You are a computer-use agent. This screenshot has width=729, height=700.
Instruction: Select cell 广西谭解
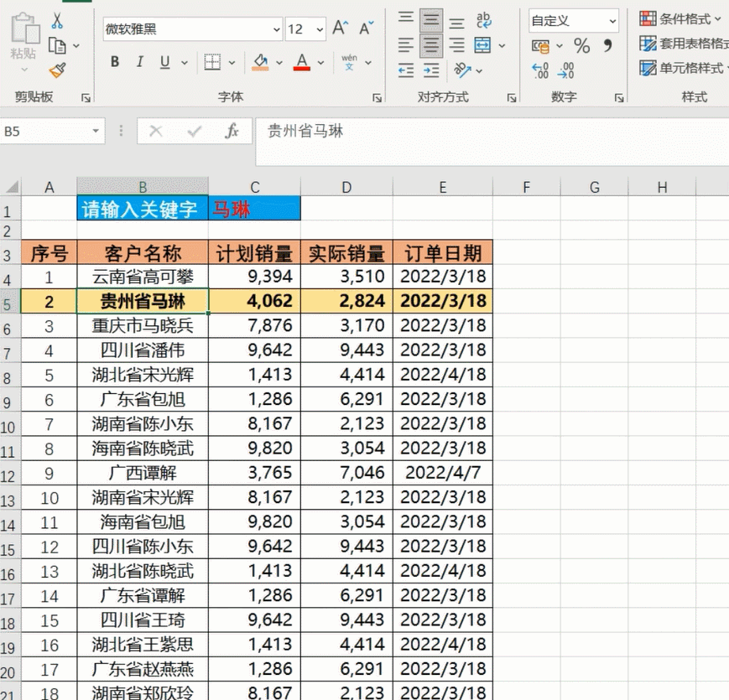coord(143,473)
